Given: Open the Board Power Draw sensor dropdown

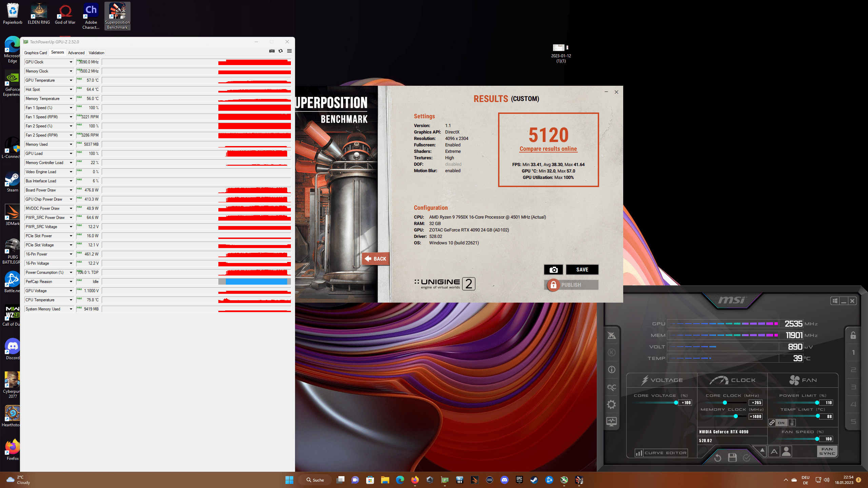Looking at the screenshot, I should 71,190.
